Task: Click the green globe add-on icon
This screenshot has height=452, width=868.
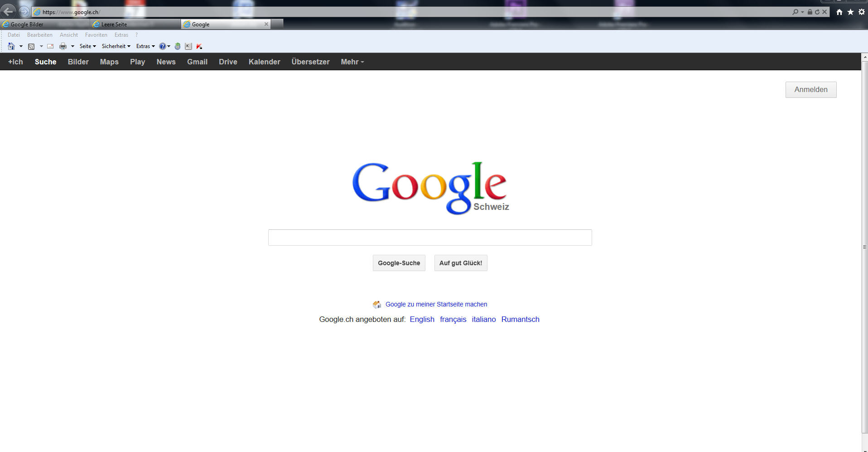Action: (178, 46)
